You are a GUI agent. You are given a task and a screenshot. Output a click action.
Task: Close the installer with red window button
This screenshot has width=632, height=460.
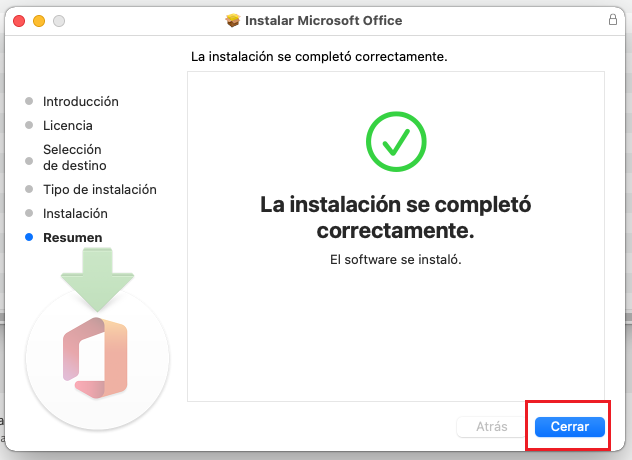[x=19, y=20]
